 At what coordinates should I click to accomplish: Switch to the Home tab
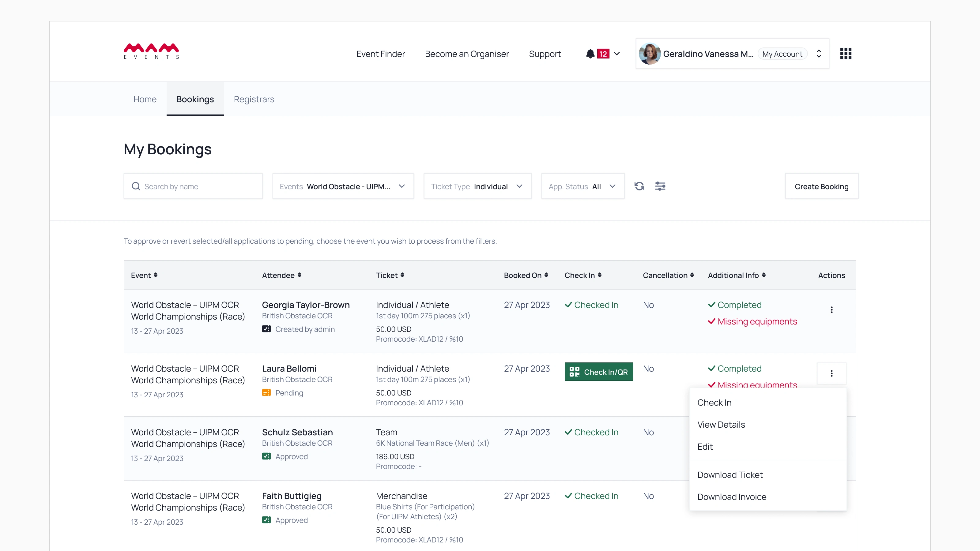click(x=145, y=99)
